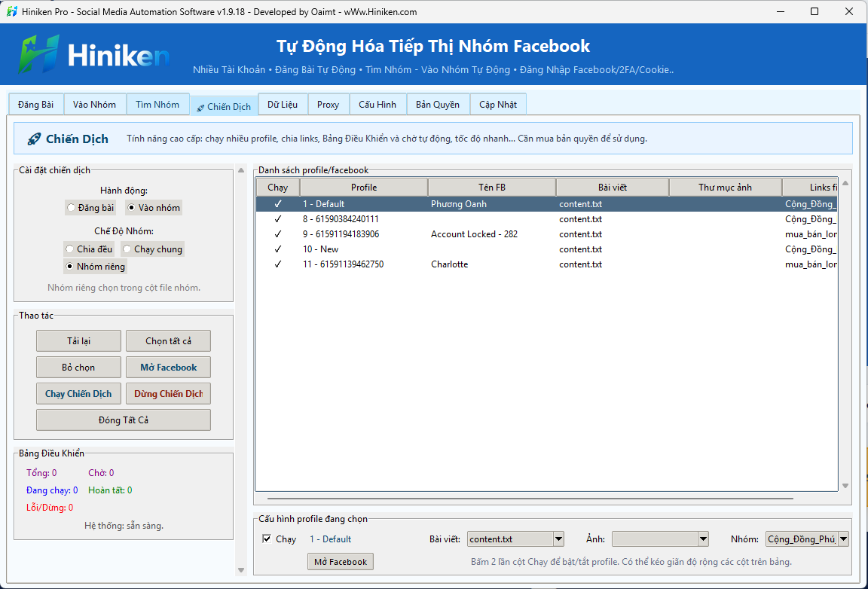Switch to the Dữ Liệu tab

pos(283,104)
